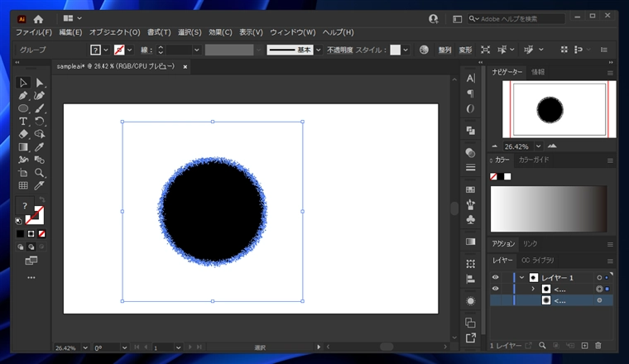Click the grayscale color spectrum ramp
Viewport: 629px width, 364px height.
click(x=549, y=208)
